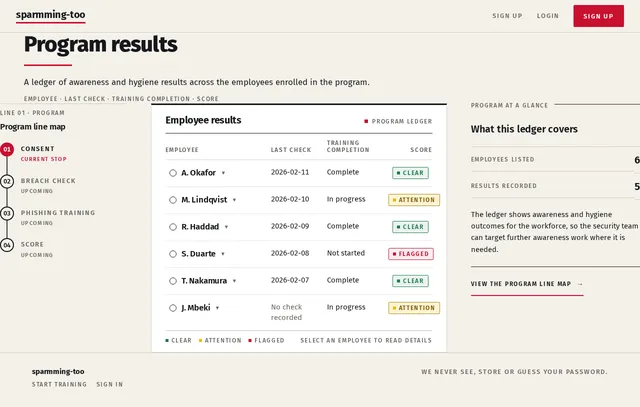The image size is (640, 407).
Task: Click the red SIGN UP button
Action: 598,16
